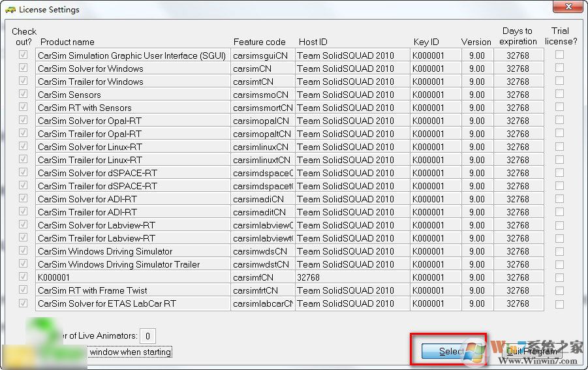Click the number of Live Animators field
This screenshot has height=370, width=588.
coord(147,336)
